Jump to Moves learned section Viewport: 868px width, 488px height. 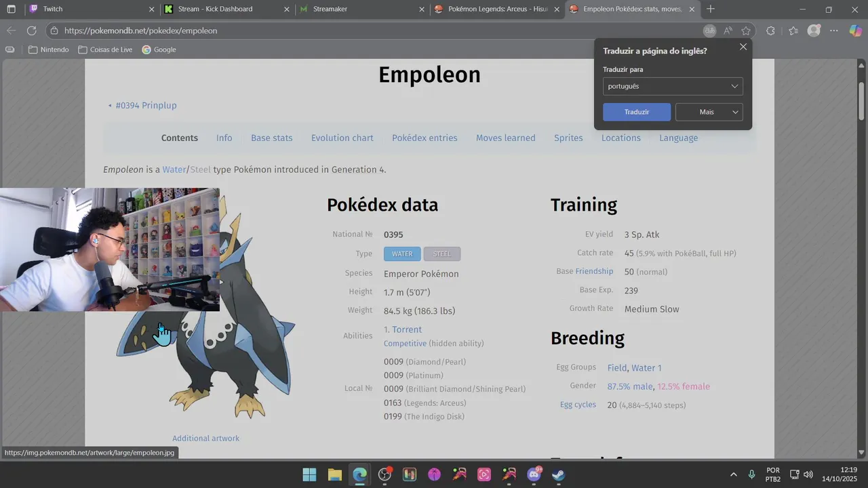506,138
